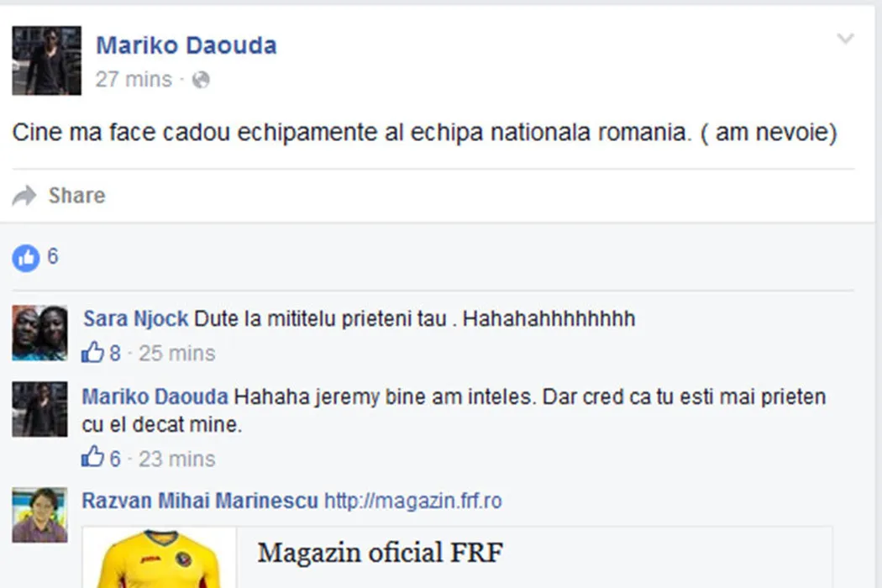Click Mariko Daouda's post profile picture
The height and width of the screenshot is (588, 882).
47,60
